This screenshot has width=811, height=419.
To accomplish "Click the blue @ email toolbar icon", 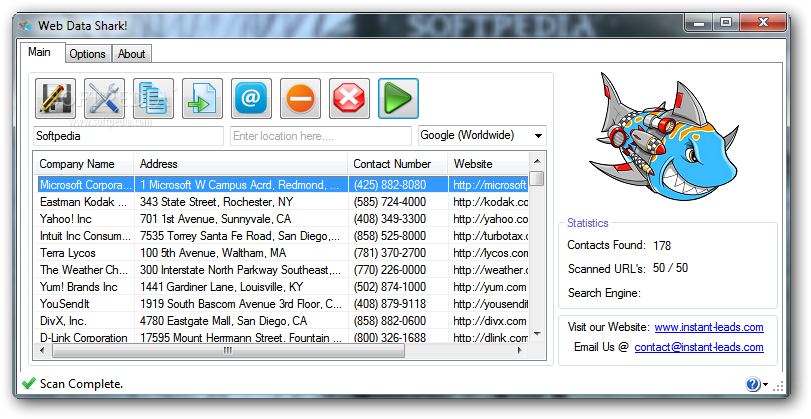I will pos(251,98).
